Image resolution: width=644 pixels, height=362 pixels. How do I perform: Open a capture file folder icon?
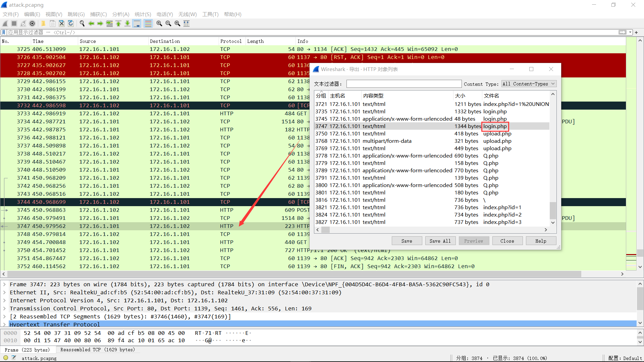point(43,23)
